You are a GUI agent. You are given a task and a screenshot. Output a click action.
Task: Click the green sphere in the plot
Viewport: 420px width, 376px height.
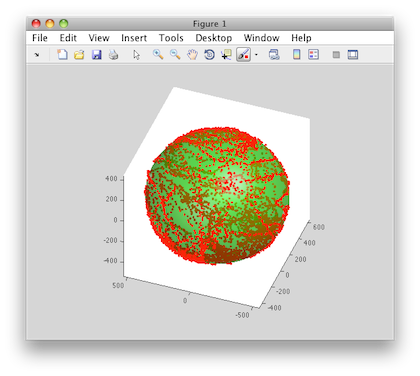(217, 196)
